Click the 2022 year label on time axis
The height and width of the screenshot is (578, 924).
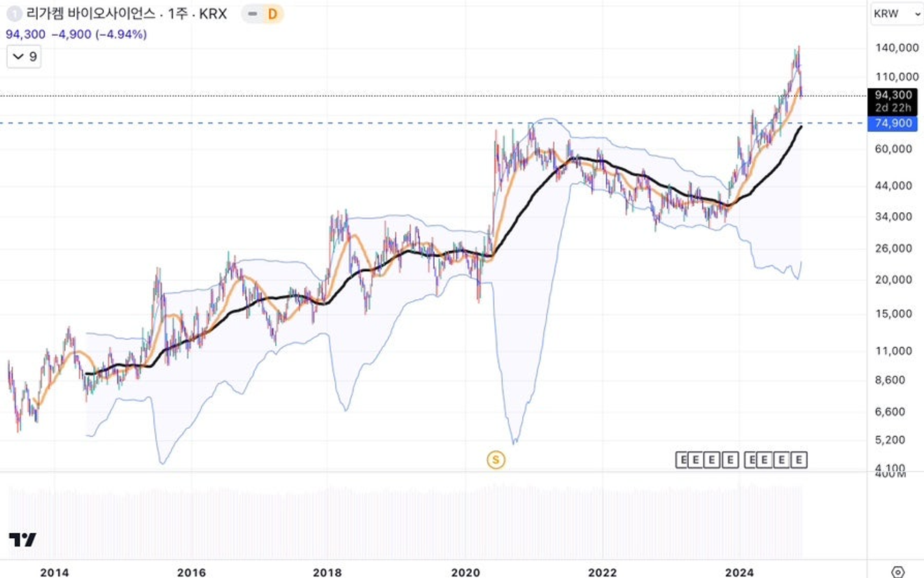[x=602, y=572]
